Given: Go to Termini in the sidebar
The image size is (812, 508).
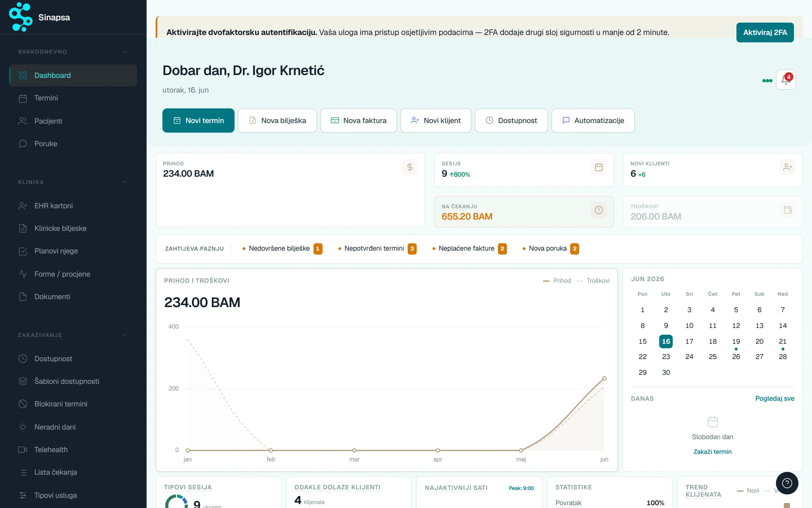Looking at the screenshot, I should tap(73, 98).
